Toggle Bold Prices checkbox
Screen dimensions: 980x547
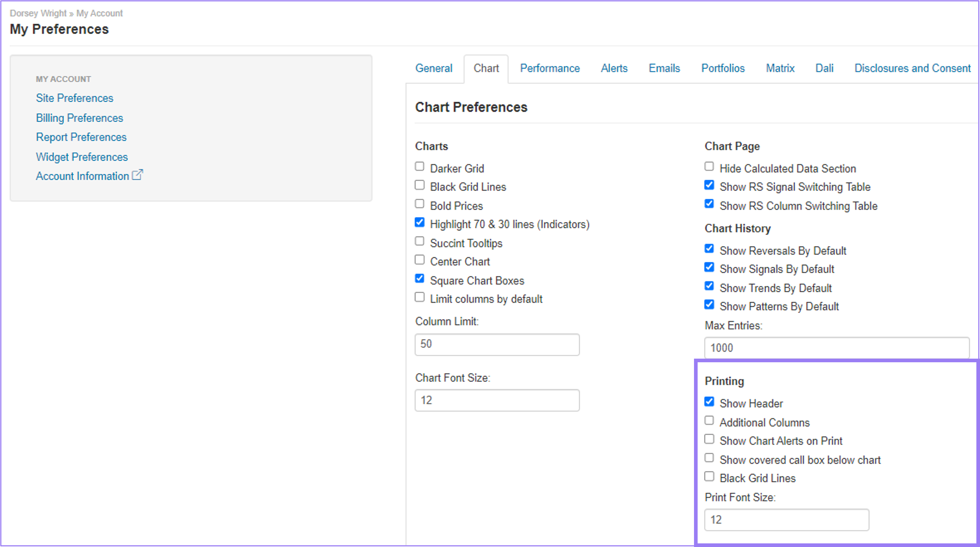pos(420,204)
